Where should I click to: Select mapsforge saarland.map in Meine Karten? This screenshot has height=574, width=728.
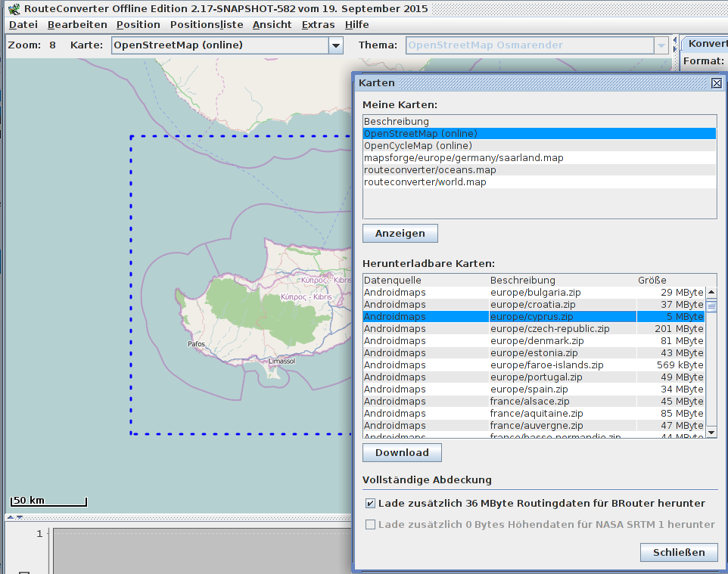[463, 158]
